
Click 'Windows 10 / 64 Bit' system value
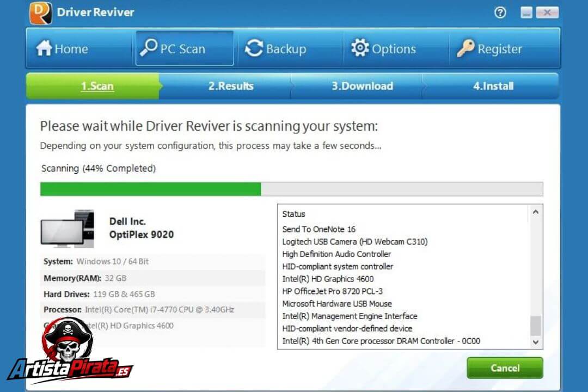click(x=113, y=261)
